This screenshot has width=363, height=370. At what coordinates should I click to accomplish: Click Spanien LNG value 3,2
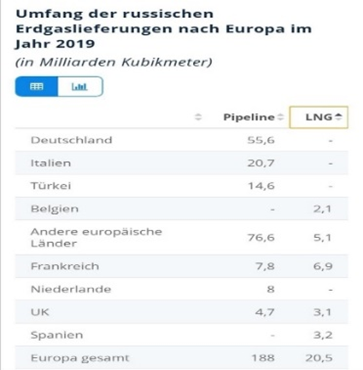pos(323,335)
